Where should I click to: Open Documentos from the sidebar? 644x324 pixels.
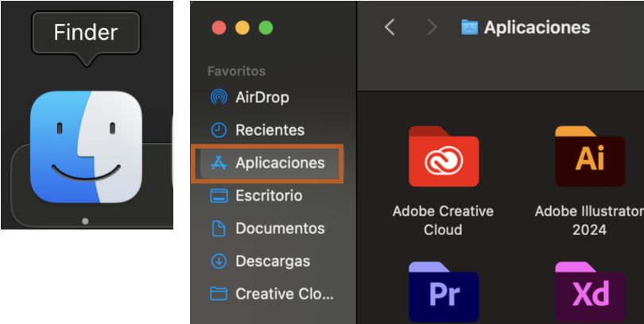[x=279, y=229]
